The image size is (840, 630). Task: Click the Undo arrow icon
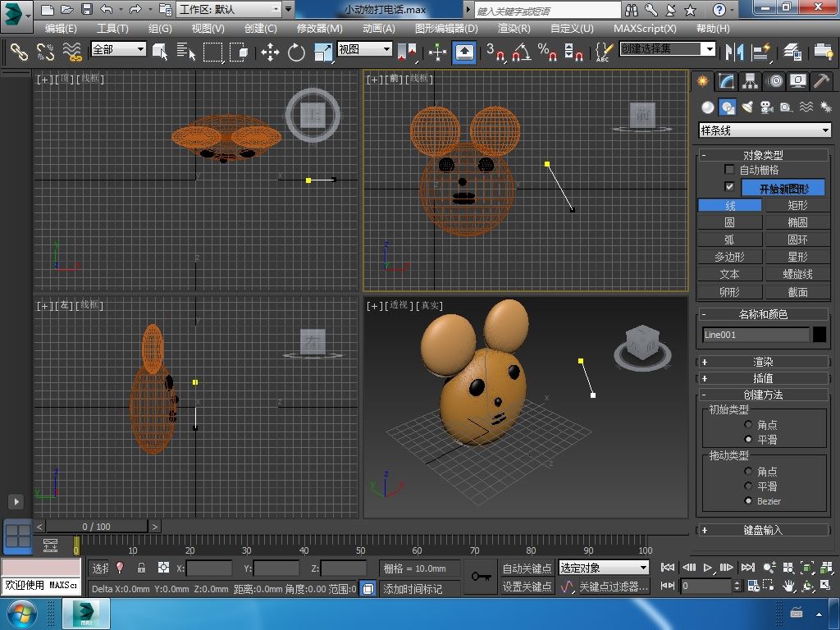click(x=106, y=9)
